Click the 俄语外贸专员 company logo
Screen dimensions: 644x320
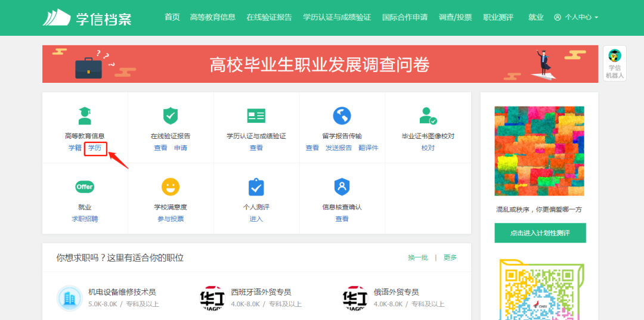pos(355,299)
